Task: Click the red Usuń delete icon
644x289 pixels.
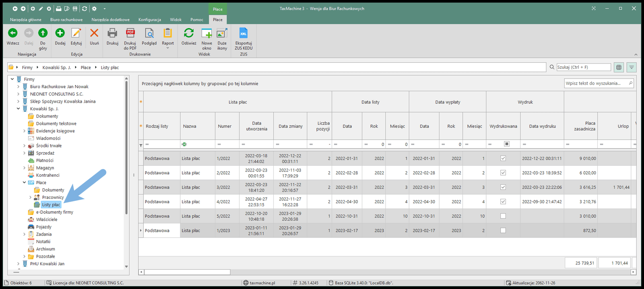Action: coord(94,33)
